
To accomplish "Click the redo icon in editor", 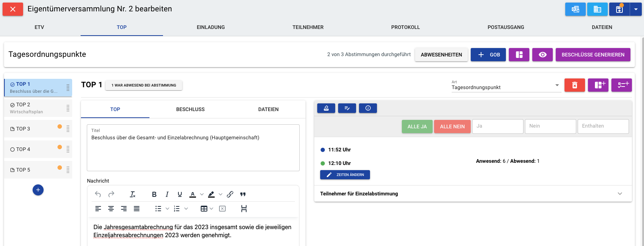I will coord(111,194).
